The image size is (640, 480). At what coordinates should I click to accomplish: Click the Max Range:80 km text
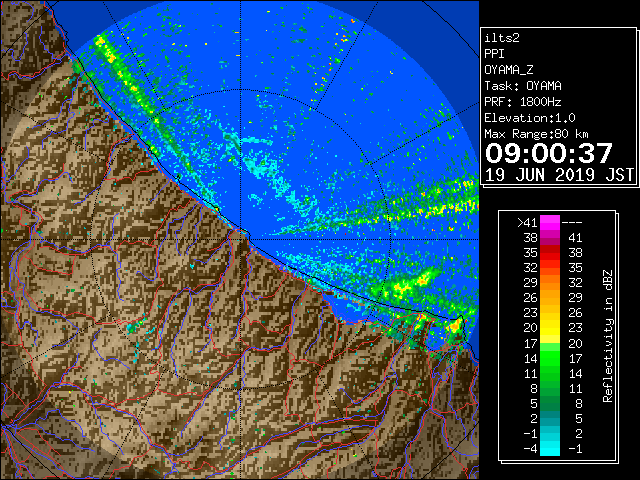click(537, 134)
